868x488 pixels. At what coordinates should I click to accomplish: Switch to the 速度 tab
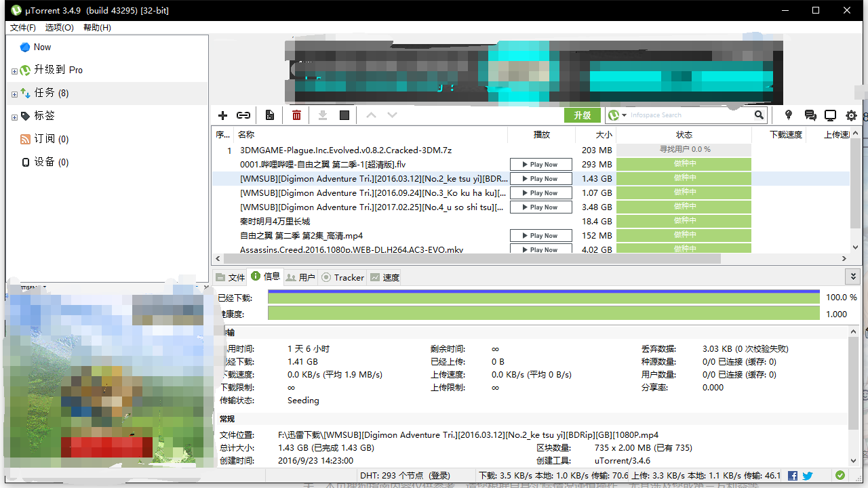click(384, 277)
